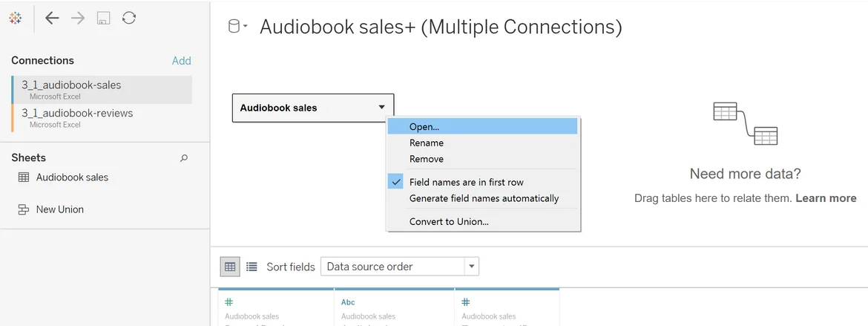Image resolution: width=868 pixels, height=326 pixels.
Task: Click Convert to Union... option
Action: click(x=449, y=221)
